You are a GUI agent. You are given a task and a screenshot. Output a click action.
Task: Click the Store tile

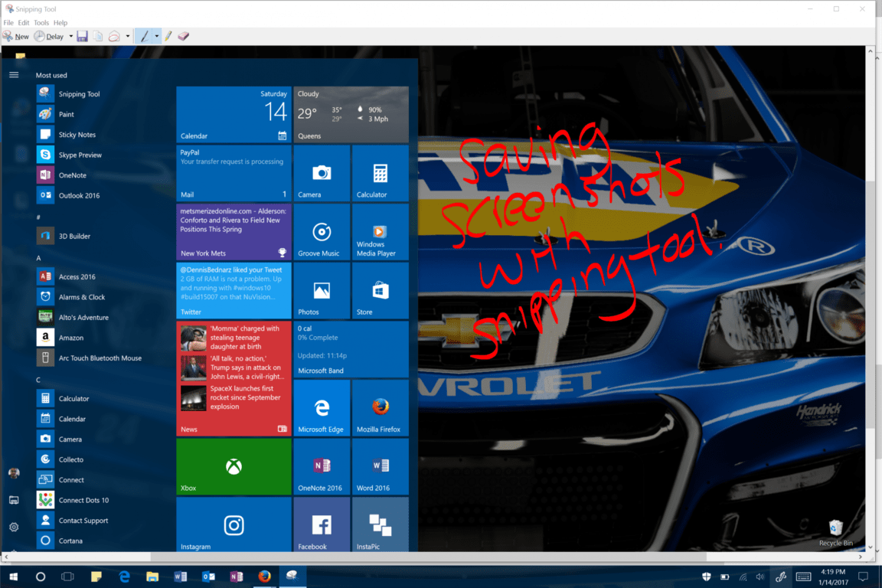381,290
